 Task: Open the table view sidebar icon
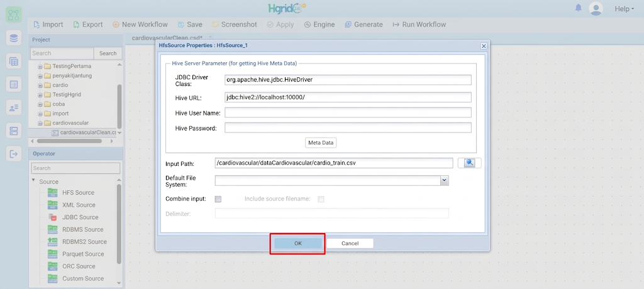(x=14, y=62)
